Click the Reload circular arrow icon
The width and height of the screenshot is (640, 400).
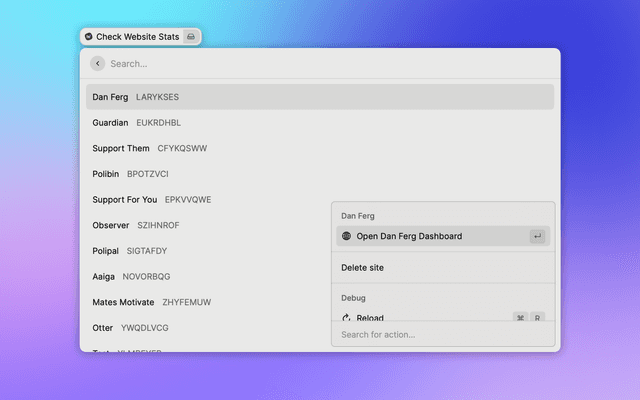pos(346,317)
